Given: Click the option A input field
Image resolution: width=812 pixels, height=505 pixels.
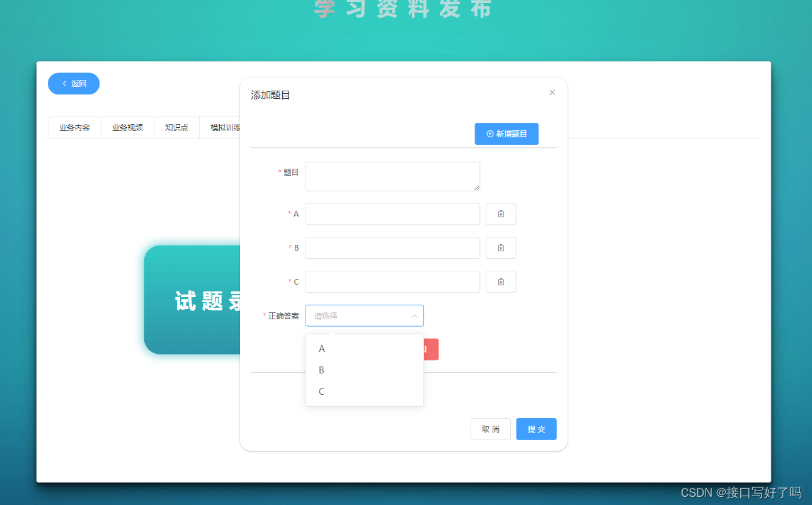Looking at the screenshot, I should pyautogui.click(x=393, y=214).
